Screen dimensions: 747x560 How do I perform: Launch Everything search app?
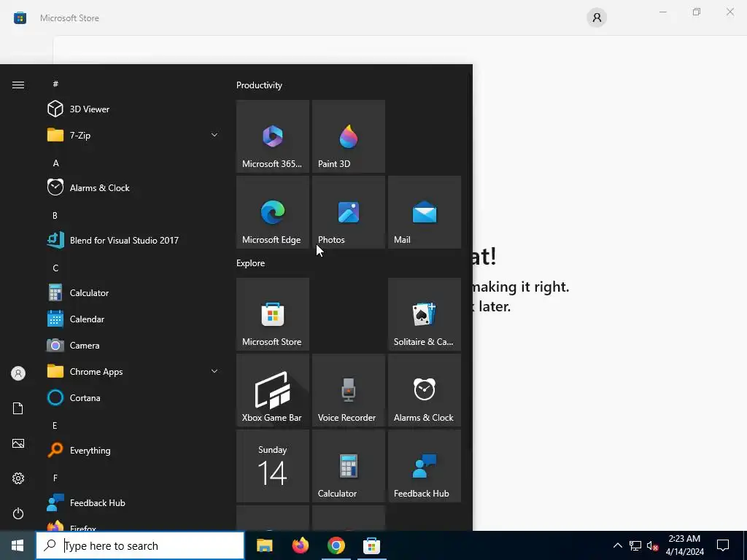point(133,450)
